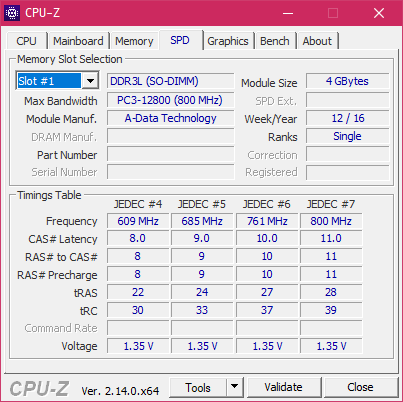
Task: Click the tRC value 39
Action: 331,310
